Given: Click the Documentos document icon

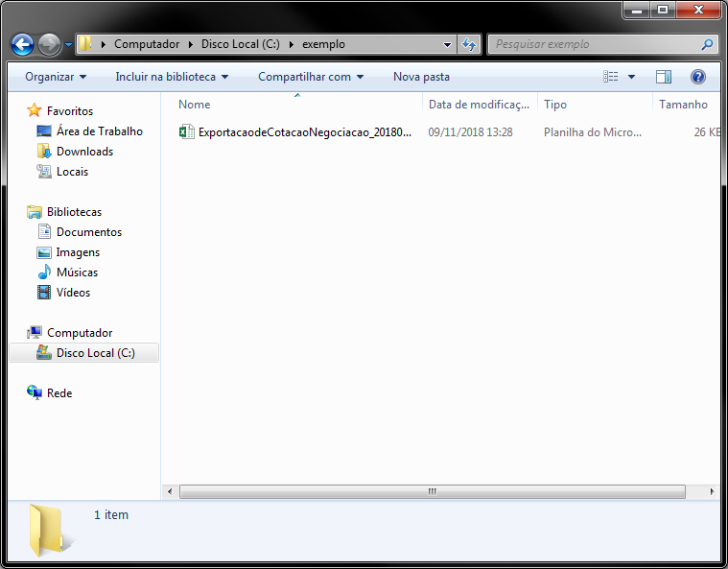Looking at the screenshot, I should pyautogui.click(x=44, y=231).
